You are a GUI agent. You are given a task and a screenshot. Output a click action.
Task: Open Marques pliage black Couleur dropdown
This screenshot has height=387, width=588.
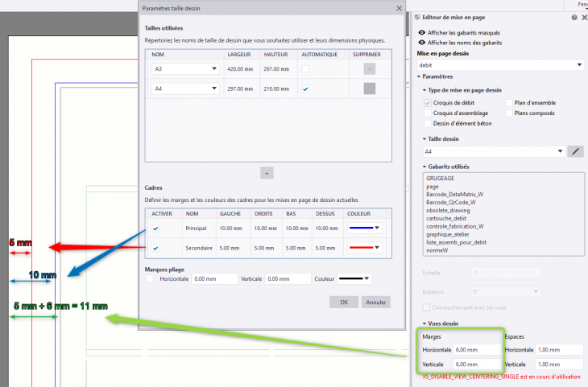pyautogui.click(x=354, y=278)
